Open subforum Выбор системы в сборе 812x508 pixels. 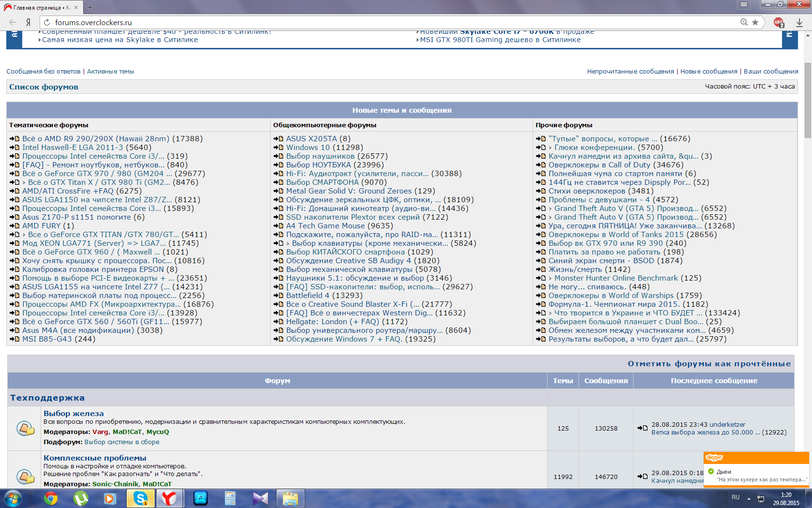click(122, 442)
